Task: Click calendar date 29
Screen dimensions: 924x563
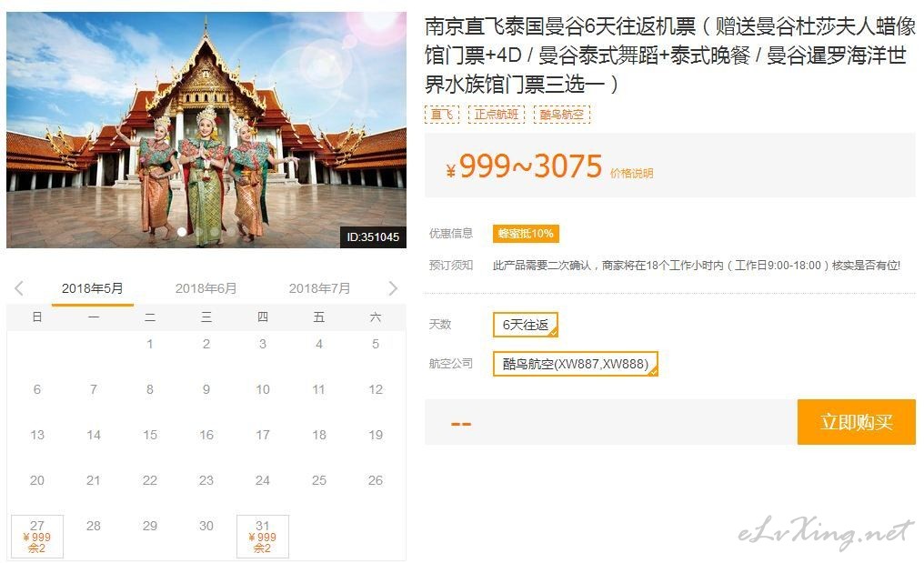Action: tap(150, 526)
